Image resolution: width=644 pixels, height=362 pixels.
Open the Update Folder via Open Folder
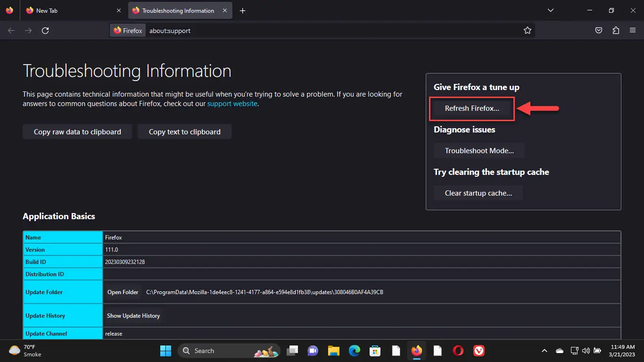123,292
